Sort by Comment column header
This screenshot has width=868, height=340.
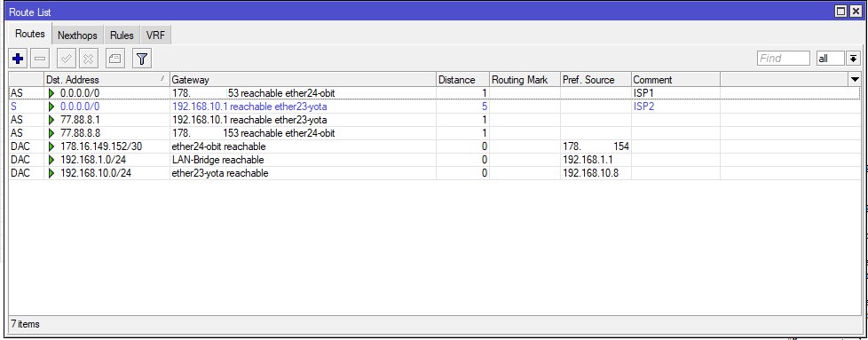tap(675, 80)
